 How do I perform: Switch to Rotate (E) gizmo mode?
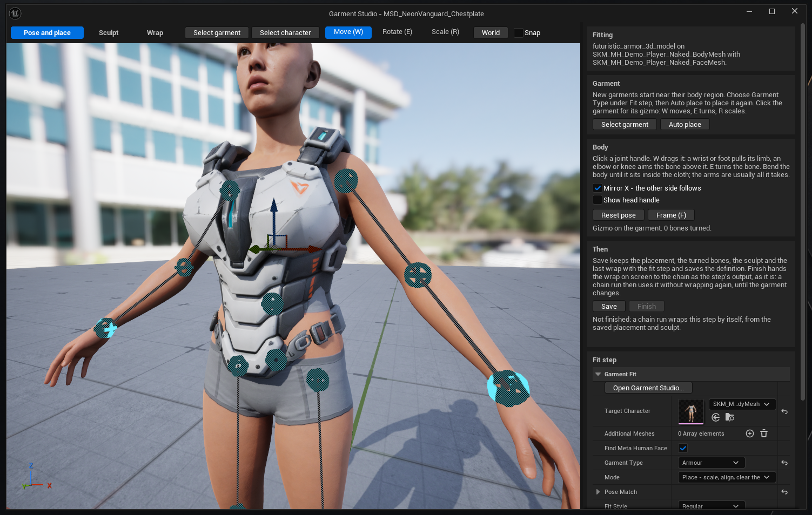397,32
